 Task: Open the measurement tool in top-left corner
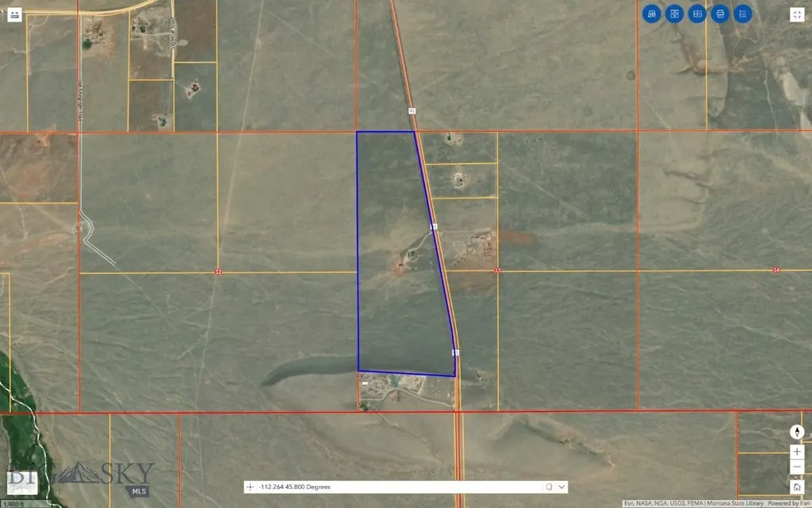[14, 15]
